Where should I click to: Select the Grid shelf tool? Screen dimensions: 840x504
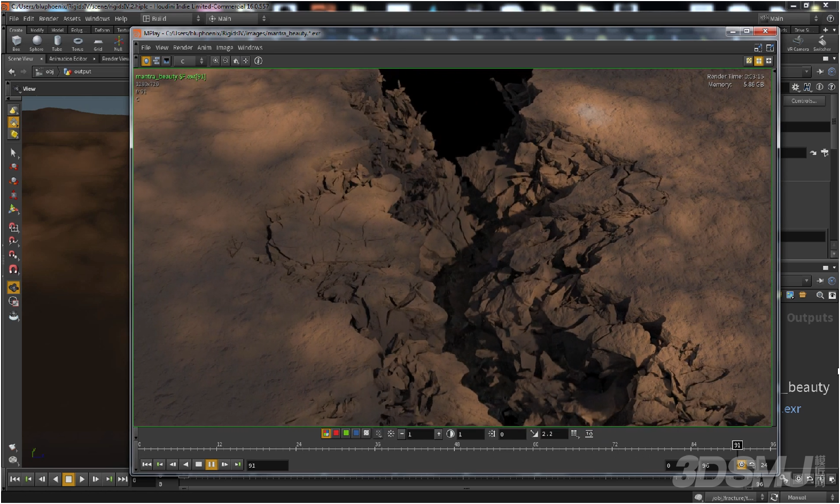coord(98,43)
